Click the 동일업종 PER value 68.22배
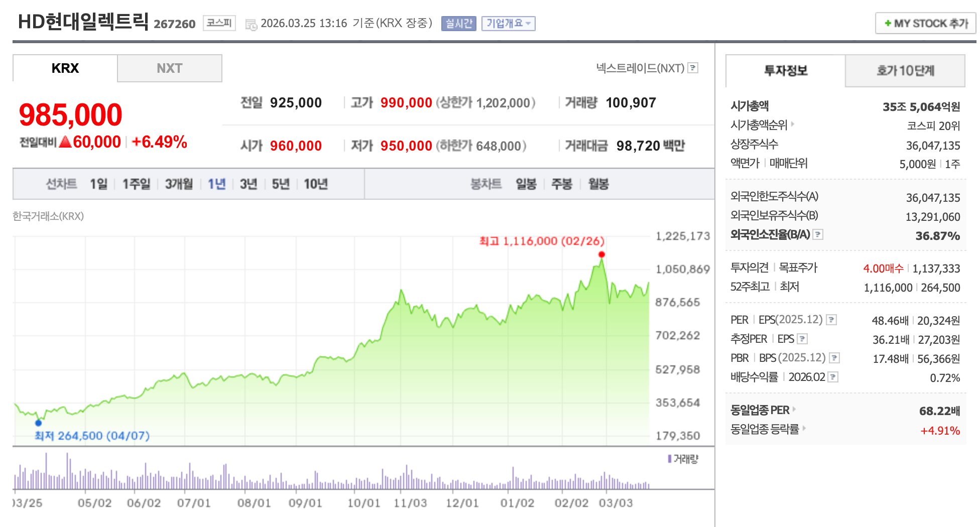The height and width of the screenshot is (527, 980). (939, 411)
